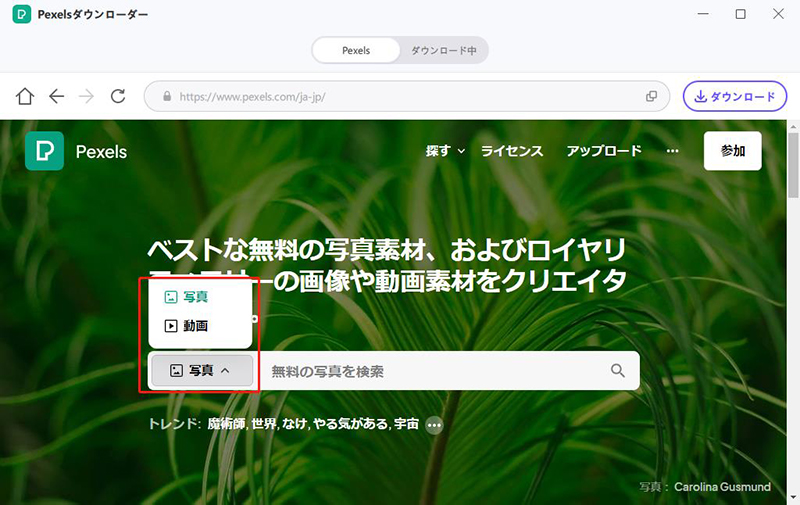Show more trends with the round dots button
The image size is (800, 505).
coord(434,425)
